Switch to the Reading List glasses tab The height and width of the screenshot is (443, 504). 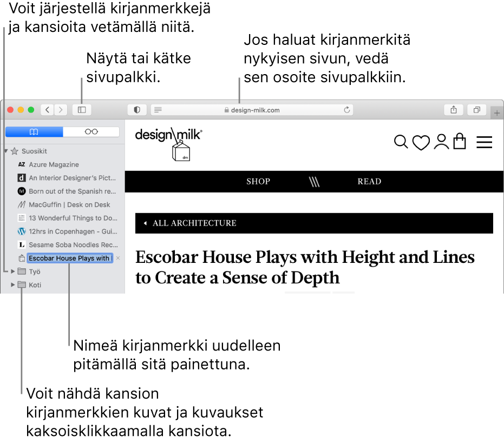91,132
